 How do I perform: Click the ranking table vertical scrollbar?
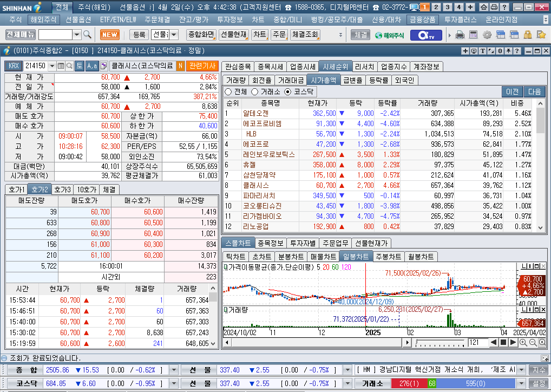click(x=541, y=165)
